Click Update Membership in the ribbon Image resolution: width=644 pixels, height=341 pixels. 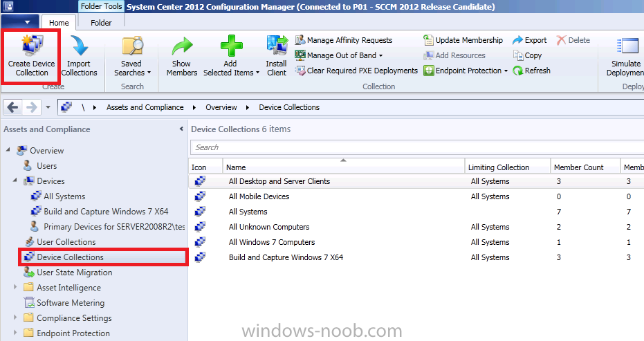[463, 40]
